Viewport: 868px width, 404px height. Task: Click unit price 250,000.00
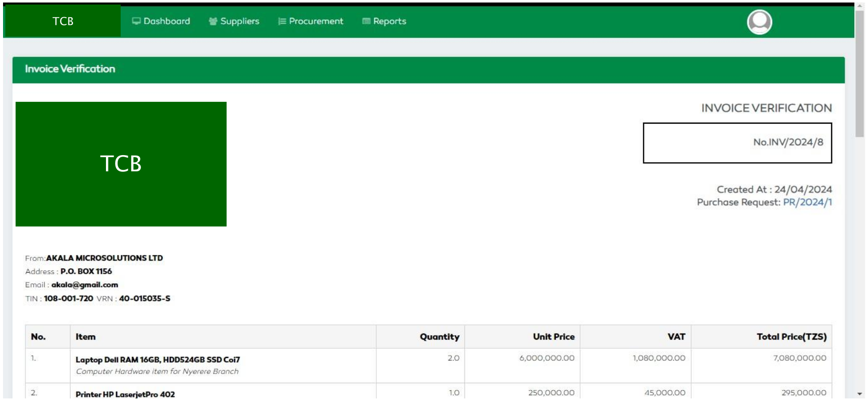(551, 393)
